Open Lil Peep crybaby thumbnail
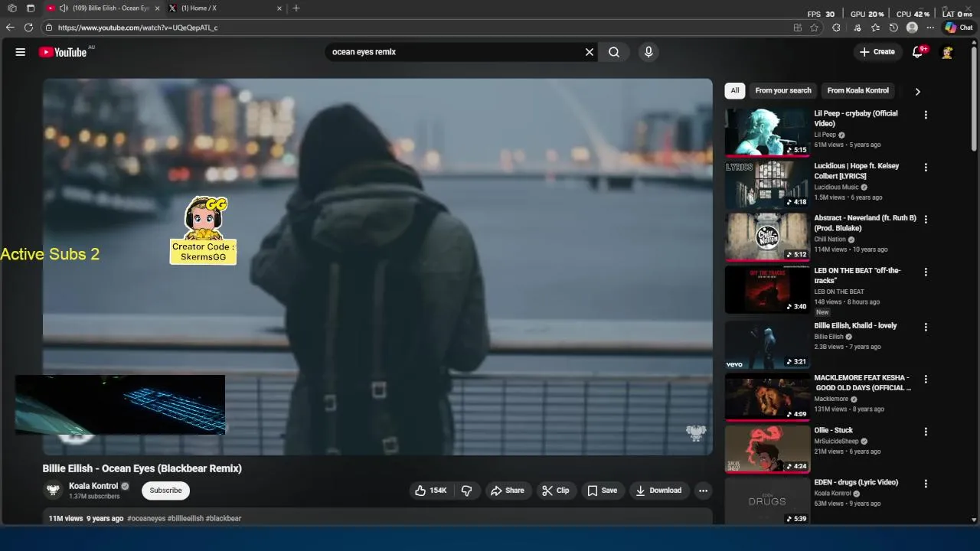This screenshot has width=980, height=551. coord(767,132)
